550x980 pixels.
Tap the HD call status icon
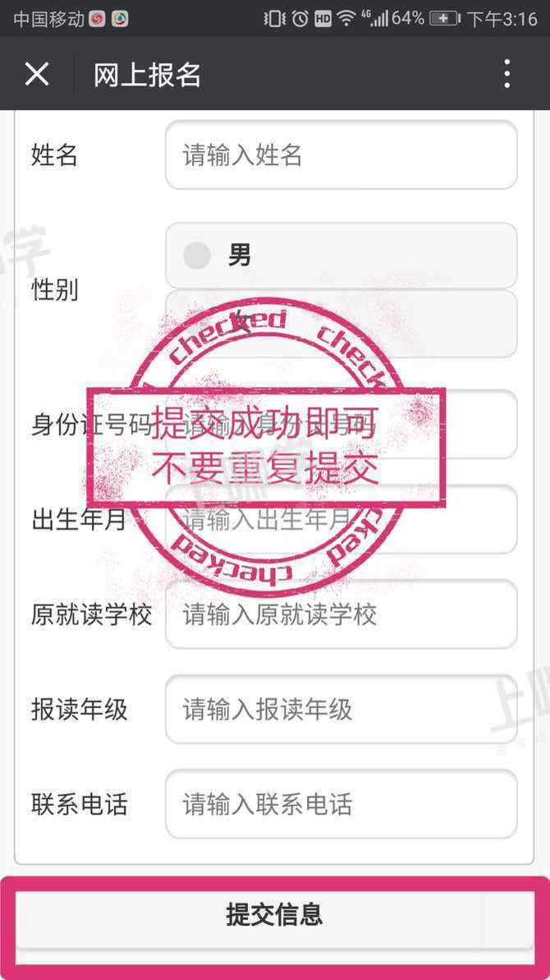323,20
